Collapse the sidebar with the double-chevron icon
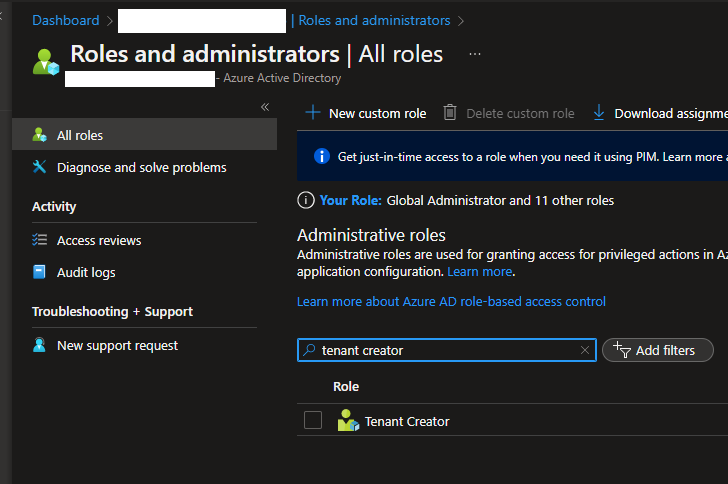Viewport: 728px width, 484px height. point(265,107)
